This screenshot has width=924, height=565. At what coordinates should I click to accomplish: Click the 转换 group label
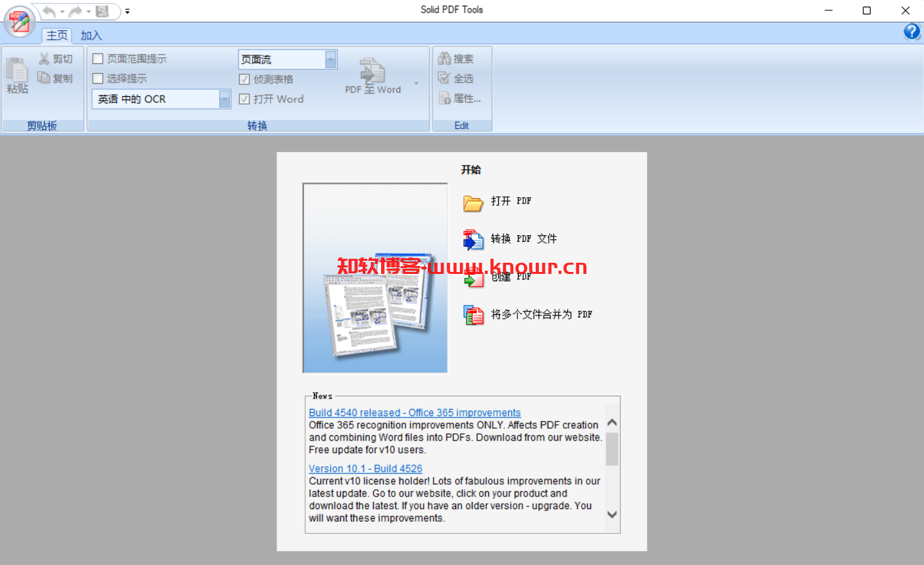click(x=257, y=126)
